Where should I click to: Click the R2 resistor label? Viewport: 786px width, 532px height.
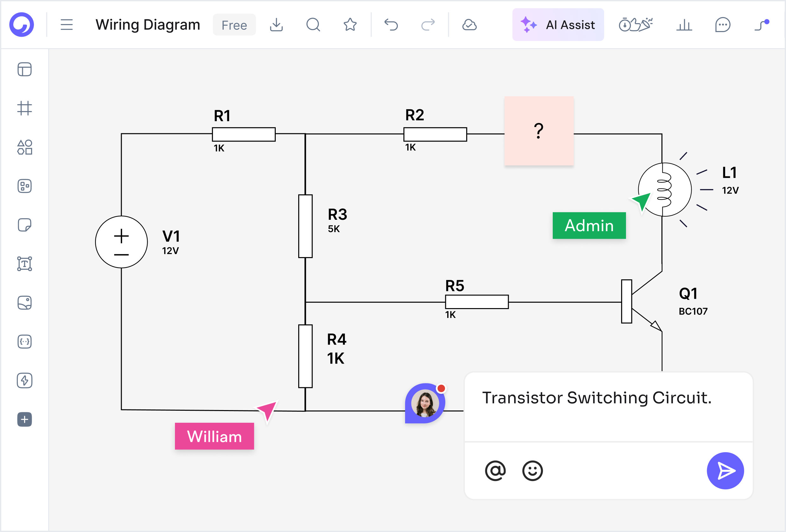(415, 115)
